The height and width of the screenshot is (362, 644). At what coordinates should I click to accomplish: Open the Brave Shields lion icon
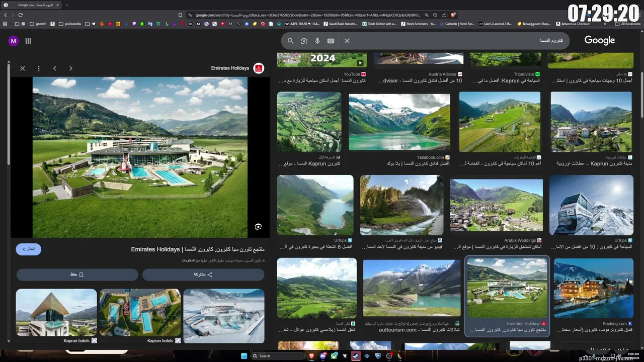click(x=453, y=15)
